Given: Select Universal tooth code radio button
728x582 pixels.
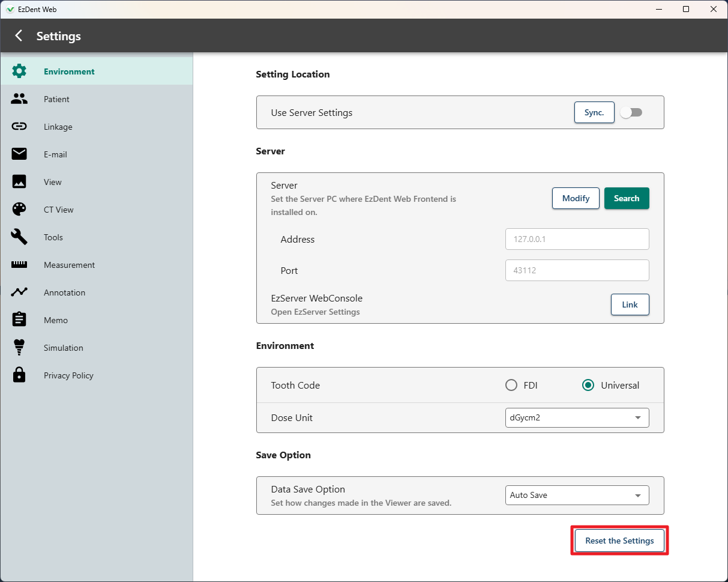Looking at the screenshot, I should click(x=588, y=385).
